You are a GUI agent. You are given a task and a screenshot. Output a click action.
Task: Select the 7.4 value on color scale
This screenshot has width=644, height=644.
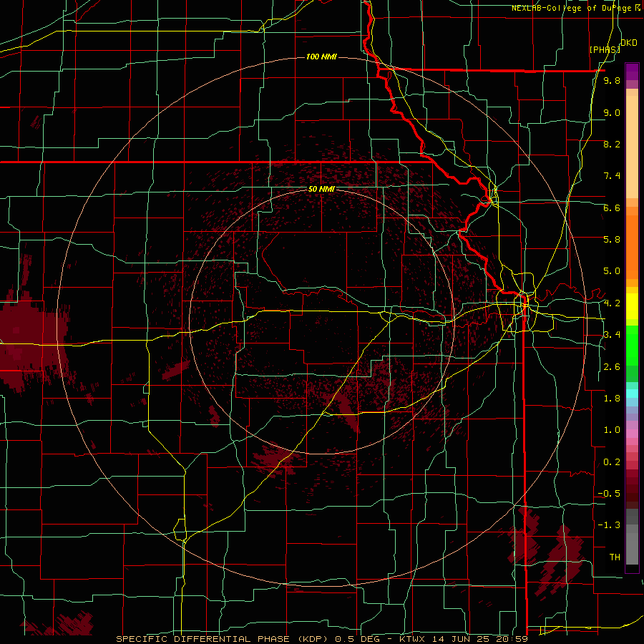[x=612, y=176]
